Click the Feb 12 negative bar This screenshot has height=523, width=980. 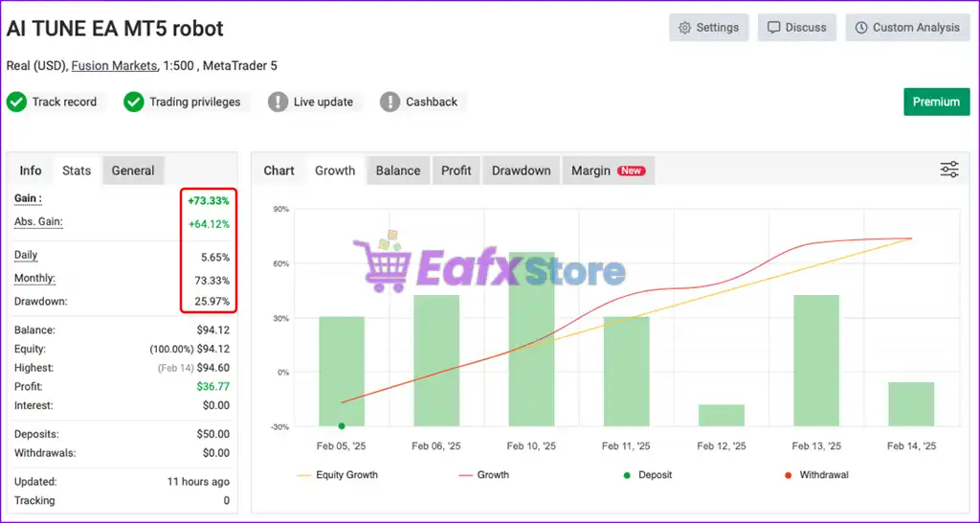point(722,416)
